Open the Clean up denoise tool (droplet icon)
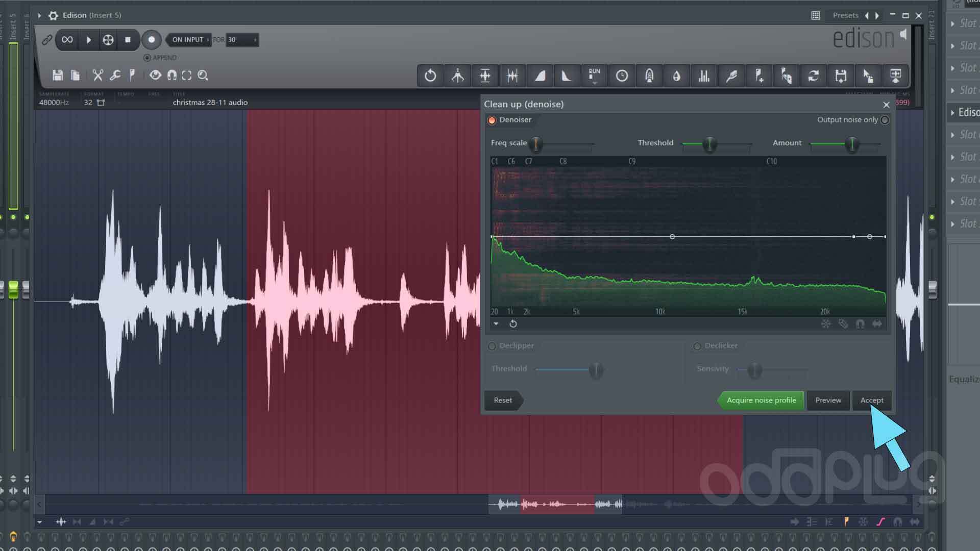This screenshot has height=551, width=980. (x=676, y=76)
